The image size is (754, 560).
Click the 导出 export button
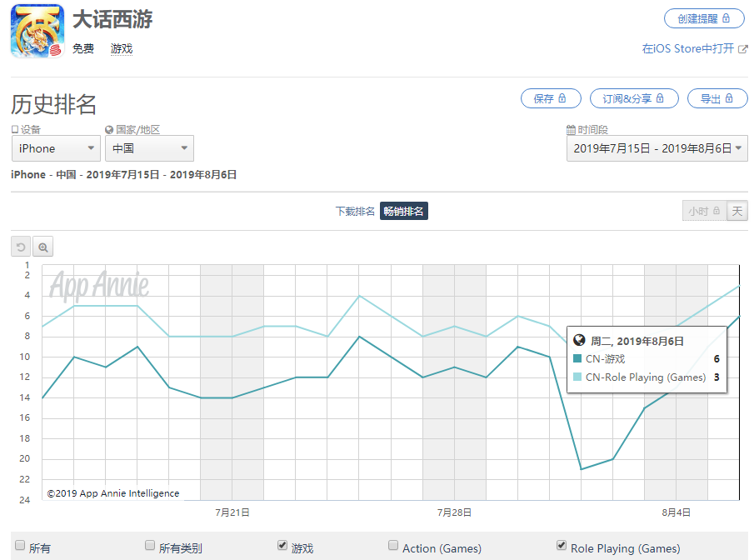pyautogui.click(x=717, y=98)
